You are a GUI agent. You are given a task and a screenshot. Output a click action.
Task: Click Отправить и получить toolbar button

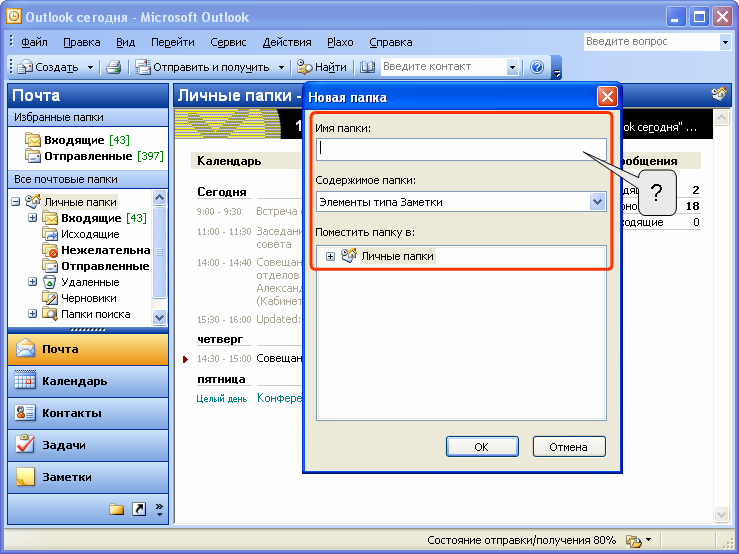click(x=203, y=67)
